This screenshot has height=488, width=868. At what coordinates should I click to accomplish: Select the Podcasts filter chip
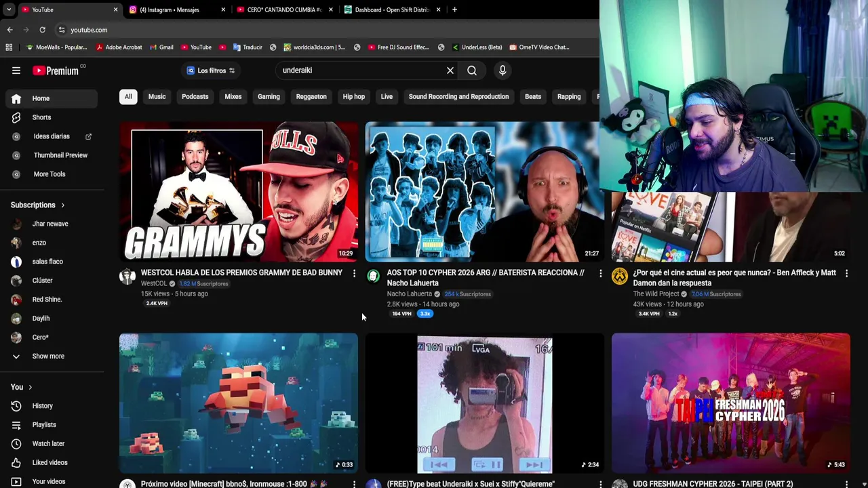tap(195, 97)
